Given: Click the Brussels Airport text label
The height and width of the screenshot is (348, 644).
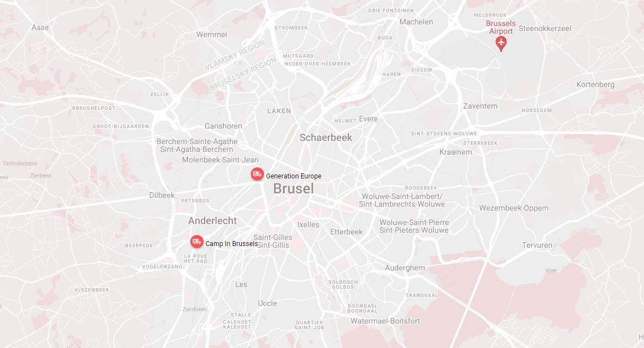Looking at the screenshot, I should [x=501, y=28].
